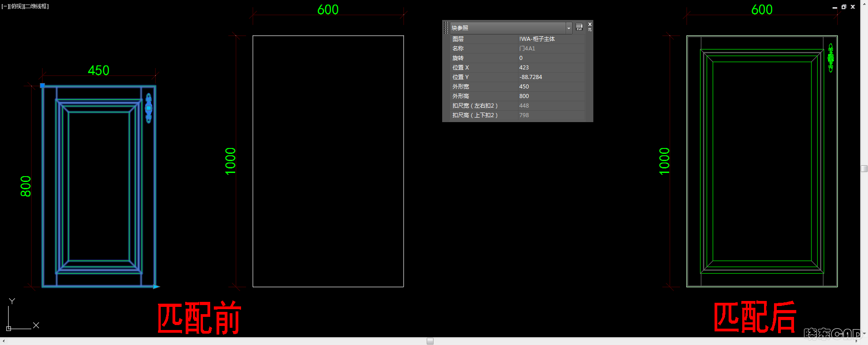Click the middle rectangle's 1000 dimension text
Screen dimensions: 868x345
231,161
